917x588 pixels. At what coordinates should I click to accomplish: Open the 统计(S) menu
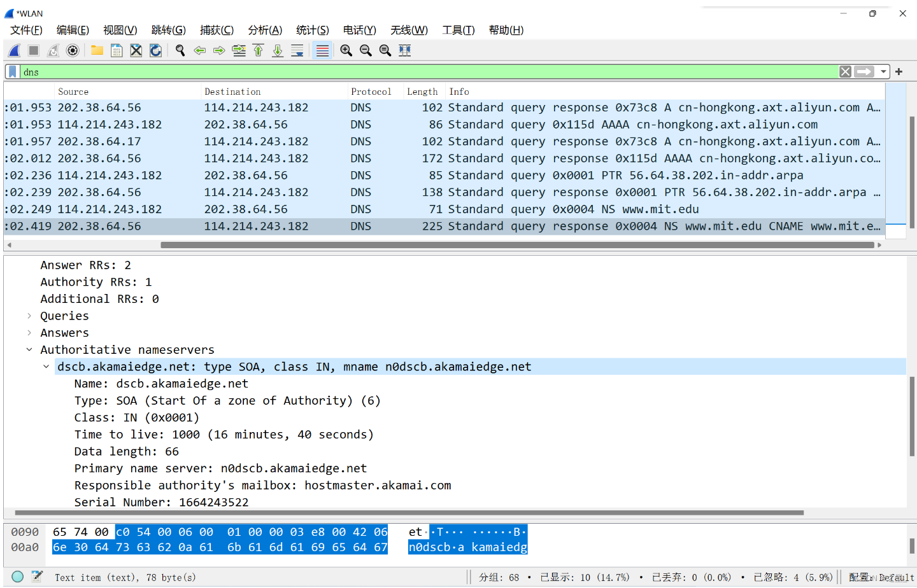[x=313, y=30]
